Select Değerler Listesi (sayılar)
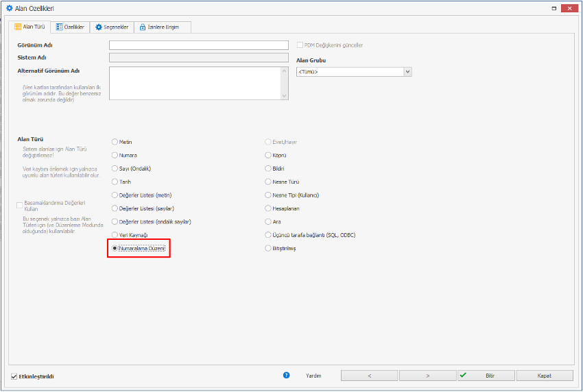Viewport: 583px width, 392px height. [x=115, y=208]
